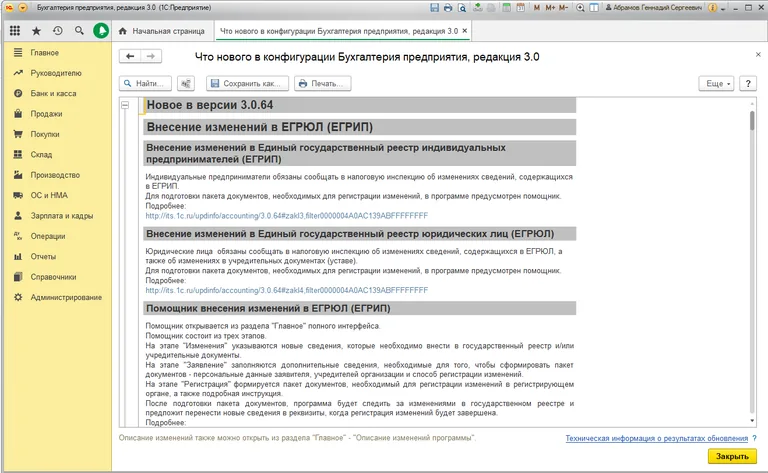The height and width of the screenshot is (473, 768).
Task: Open Favorites star icon
Action: tap(36, 31)
